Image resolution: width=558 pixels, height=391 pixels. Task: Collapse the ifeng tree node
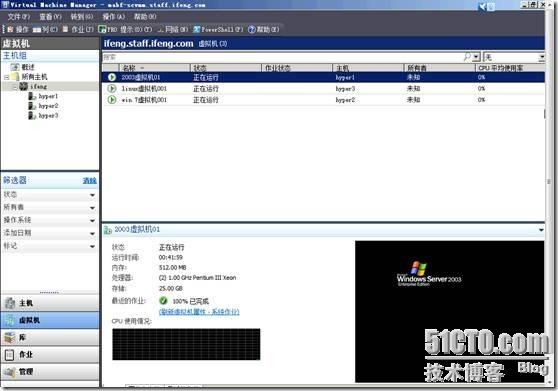pos(15,87)
